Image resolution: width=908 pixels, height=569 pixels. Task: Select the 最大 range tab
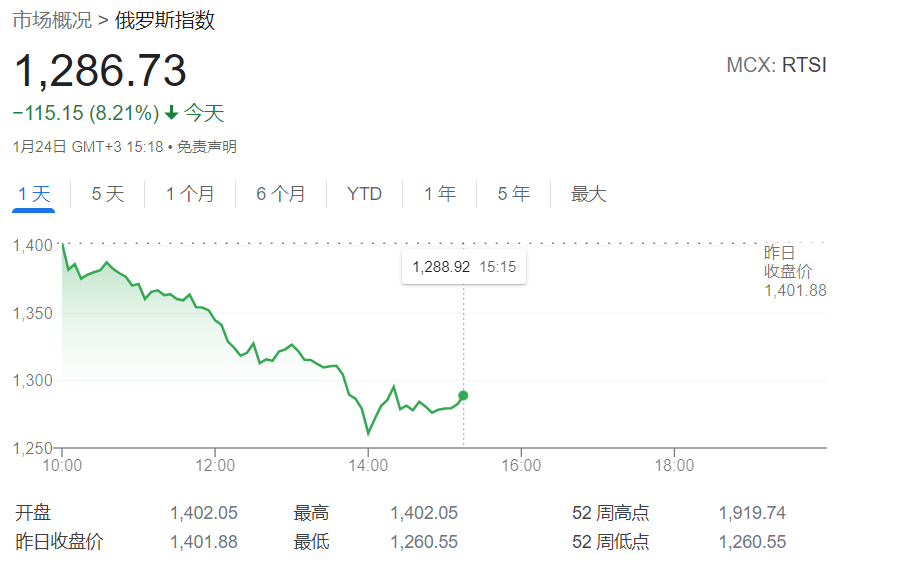pyautogui.click(x=589, y=194)
